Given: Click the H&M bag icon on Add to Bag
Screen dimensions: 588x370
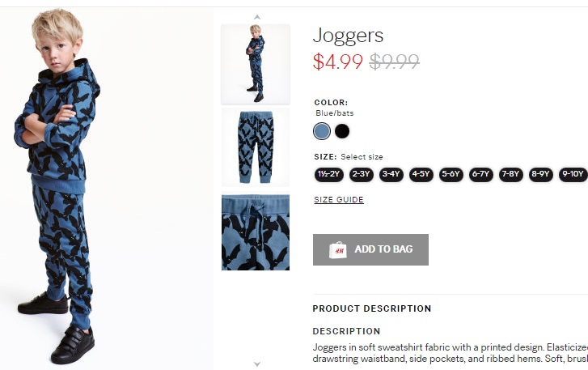Looking at the screenshot, I should pos(338,250).
